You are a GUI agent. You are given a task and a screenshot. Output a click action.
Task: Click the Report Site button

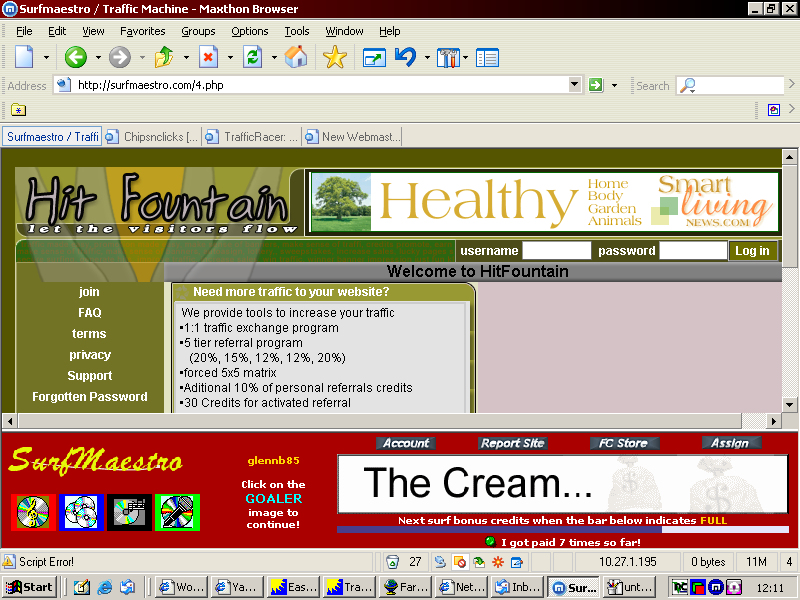click(513, 443)
